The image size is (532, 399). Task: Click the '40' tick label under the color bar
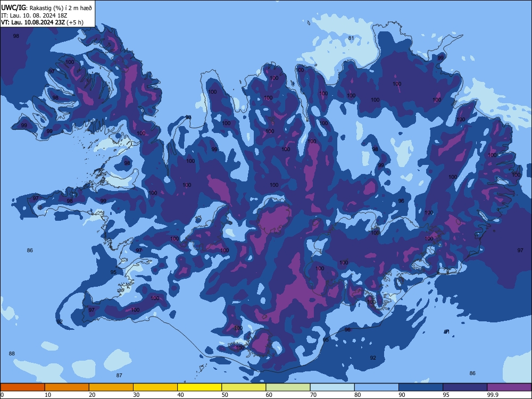pyautogui.click(x=180, y=395)
